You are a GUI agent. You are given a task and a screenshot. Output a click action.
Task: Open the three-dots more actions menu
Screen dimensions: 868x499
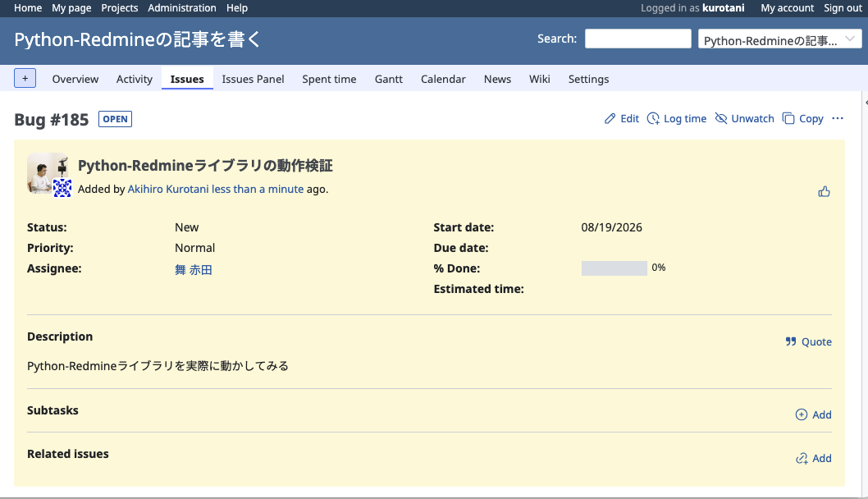tap(838, 118)
